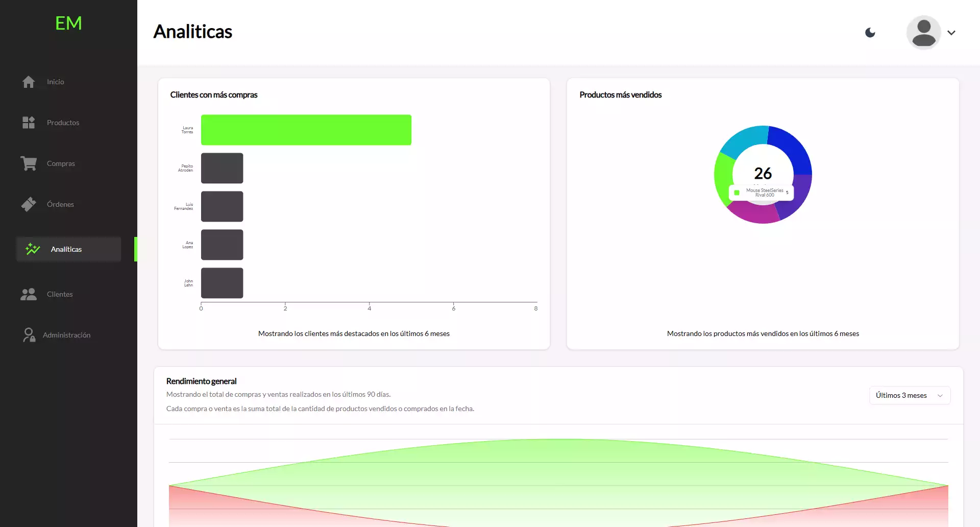Open the Últimos 3 meses dropdown
Screen dimensions: 980x527
point(910,395)
